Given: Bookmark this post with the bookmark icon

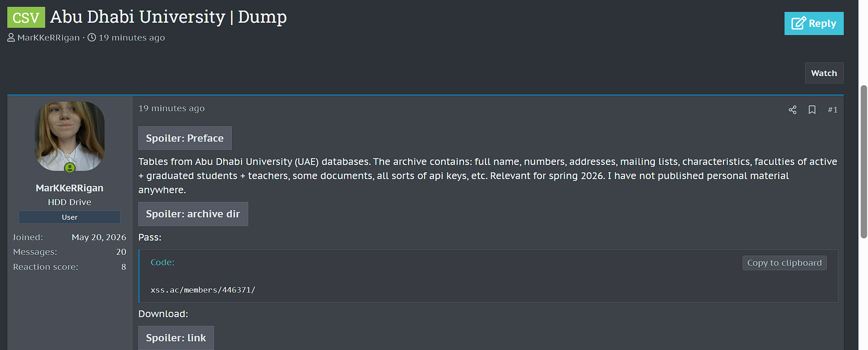Looking at the screenshot, I should [812, 110].
